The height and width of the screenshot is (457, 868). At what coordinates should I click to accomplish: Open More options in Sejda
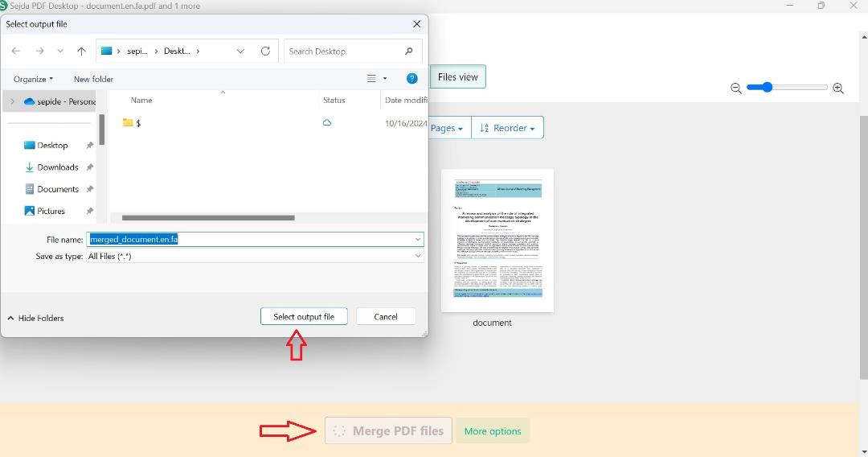pyautogui.click(x=493, y=431)
